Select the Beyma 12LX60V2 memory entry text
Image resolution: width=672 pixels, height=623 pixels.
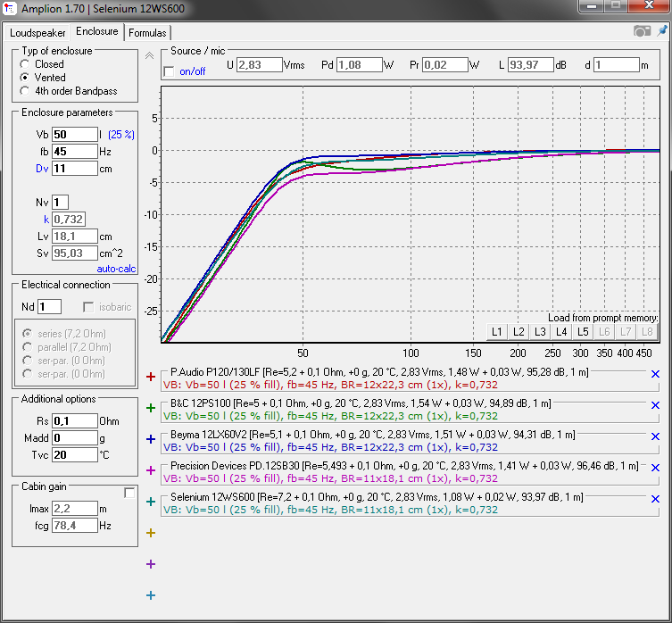click(x=372, y=435)
